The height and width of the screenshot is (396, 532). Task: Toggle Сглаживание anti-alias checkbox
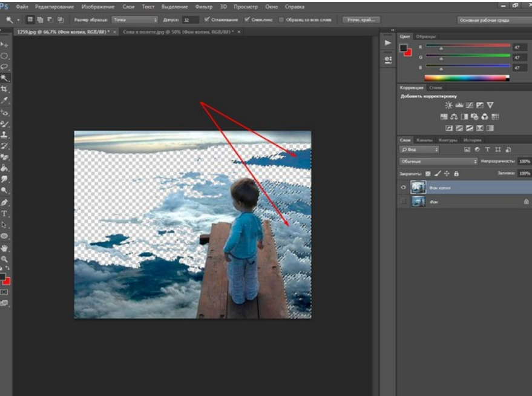pos(206,20)
